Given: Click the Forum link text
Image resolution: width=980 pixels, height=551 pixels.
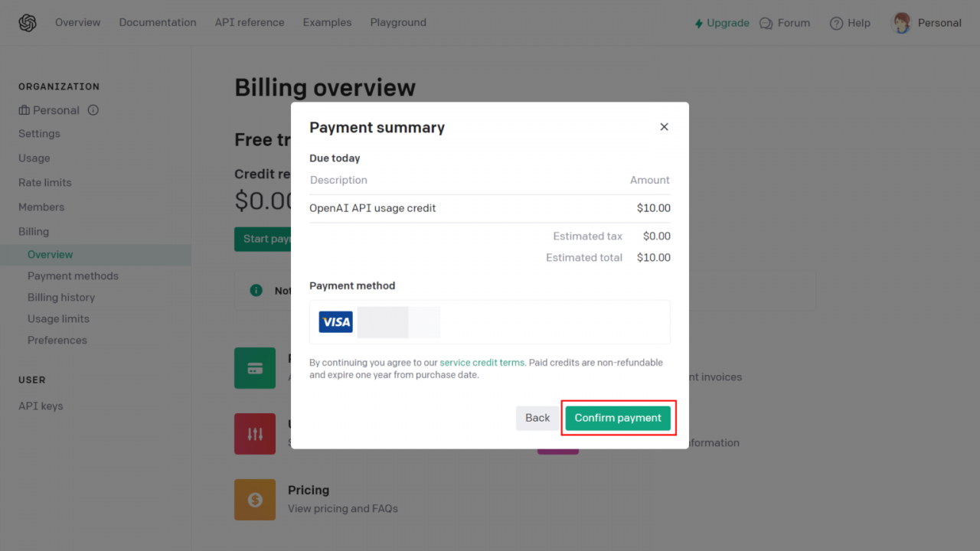Looking at the screenshot, I should point(794,23).
